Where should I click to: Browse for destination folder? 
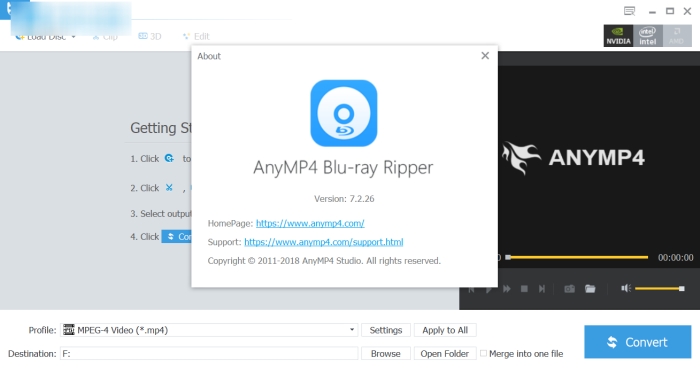click(386, 354)
